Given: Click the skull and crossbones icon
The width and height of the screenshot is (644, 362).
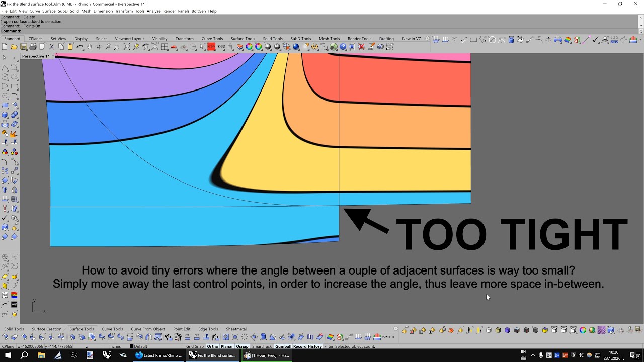Looking at the screenshot, I should point(605,39).
